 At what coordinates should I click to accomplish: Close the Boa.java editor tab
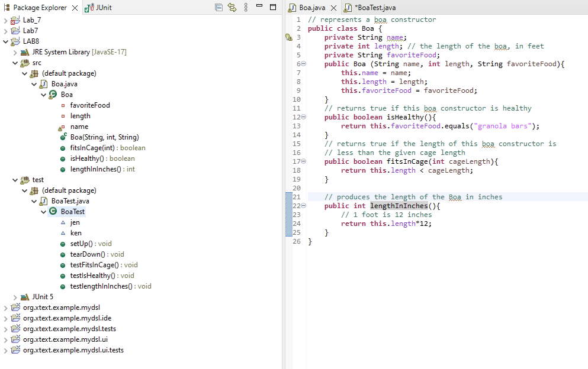[x=334, y=8]
